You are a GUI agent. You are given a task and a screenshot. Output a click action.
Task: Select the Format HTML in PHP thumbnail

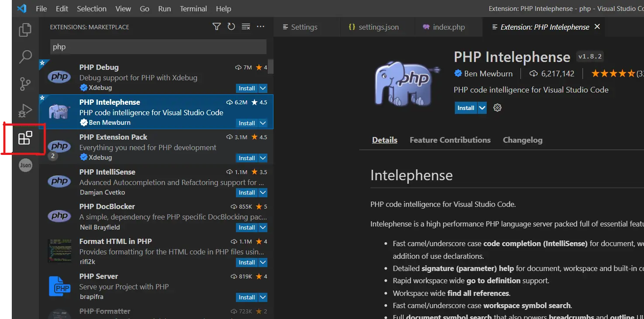(59, 251)
